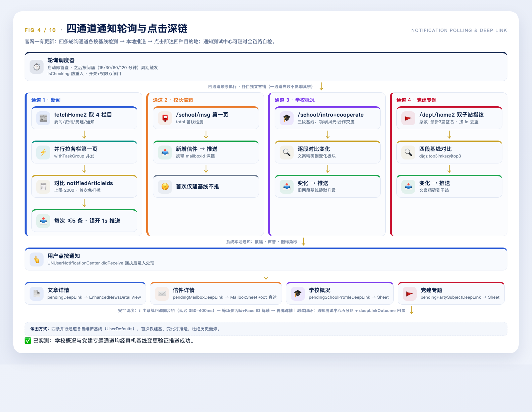The image size is (532, 412).
Task: Click the /school/intro+cooperate card title
Action: click(x=331, y=115)
